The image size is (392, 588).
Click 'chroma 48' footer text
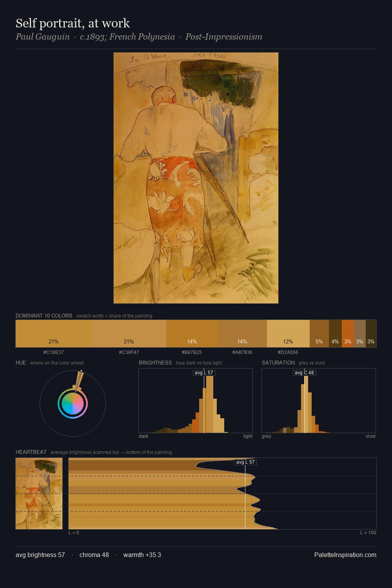pyautogui.click(x=94, y=555)
